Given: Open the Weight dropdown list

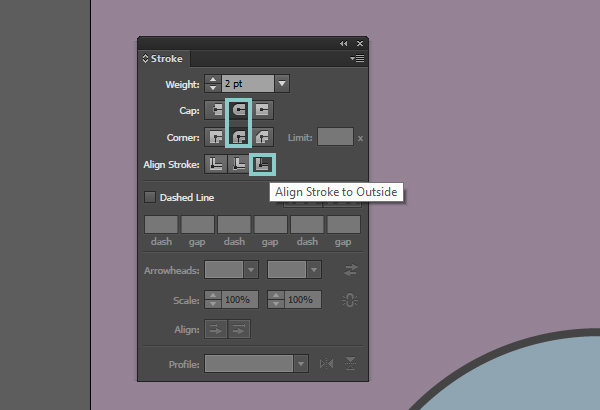Looking at the screenshot, I should pos(282,83).
